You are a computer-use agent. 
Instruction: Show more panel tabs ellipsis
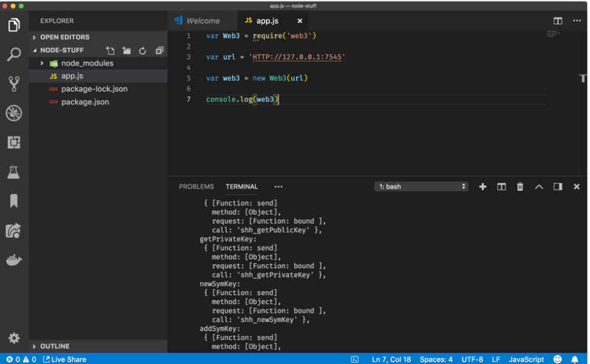coord(279,186)
